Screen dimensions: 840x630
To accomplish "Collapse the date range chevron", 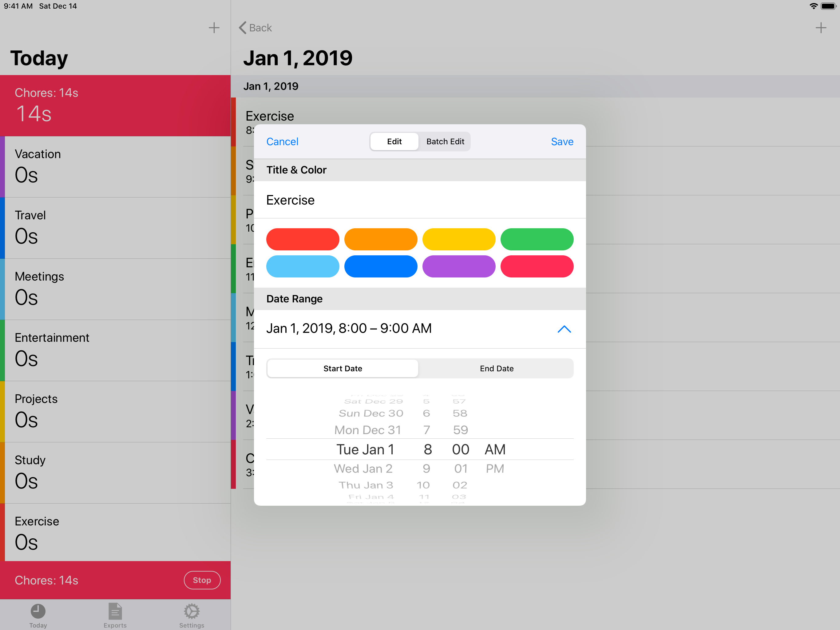I will coord(564,329).
